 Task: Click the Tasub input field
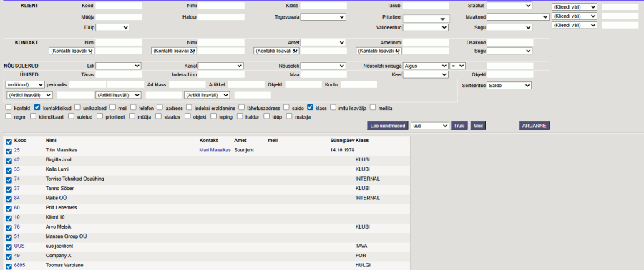(426, 6)
